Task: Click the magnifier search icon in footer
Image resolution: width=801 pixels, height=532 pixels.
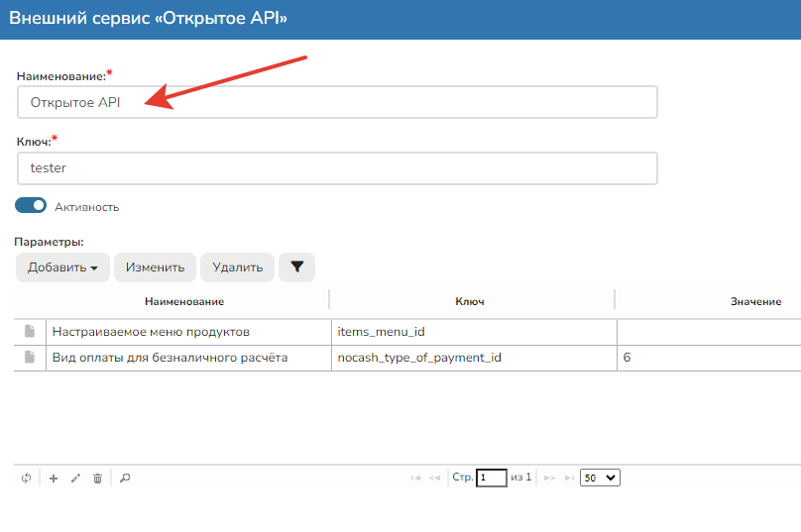Action: pyautogui.click(x=125, y=478)
